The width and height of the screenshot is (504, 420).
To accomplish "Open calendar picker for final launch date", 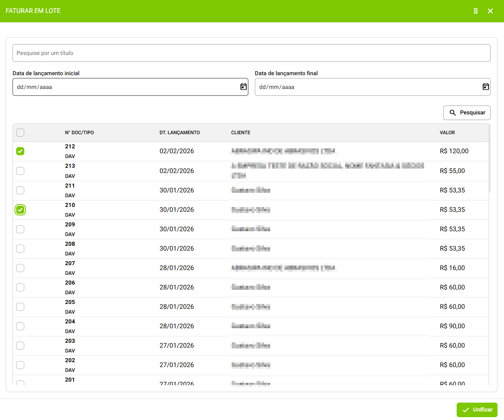I will tap(485, 87).
